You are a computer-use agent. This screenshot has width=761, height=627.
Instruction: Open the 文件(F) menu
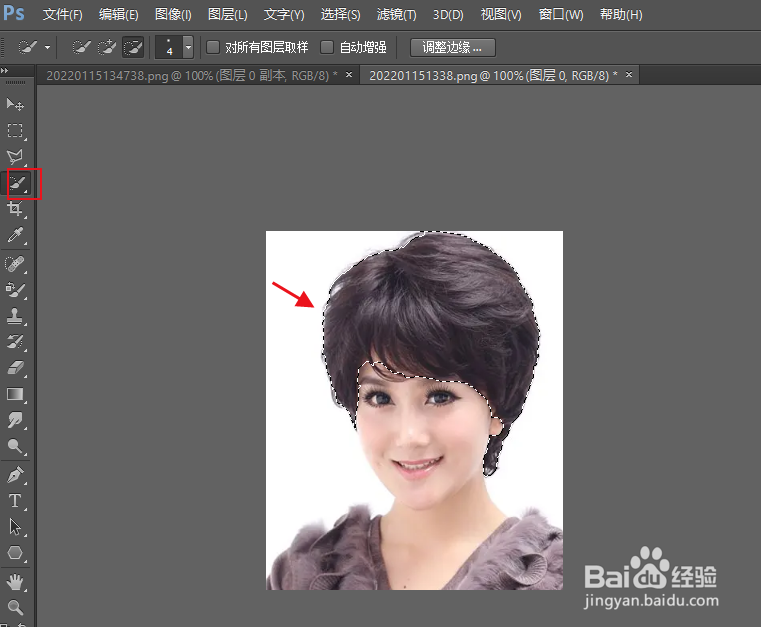click(x=63, y=15)
